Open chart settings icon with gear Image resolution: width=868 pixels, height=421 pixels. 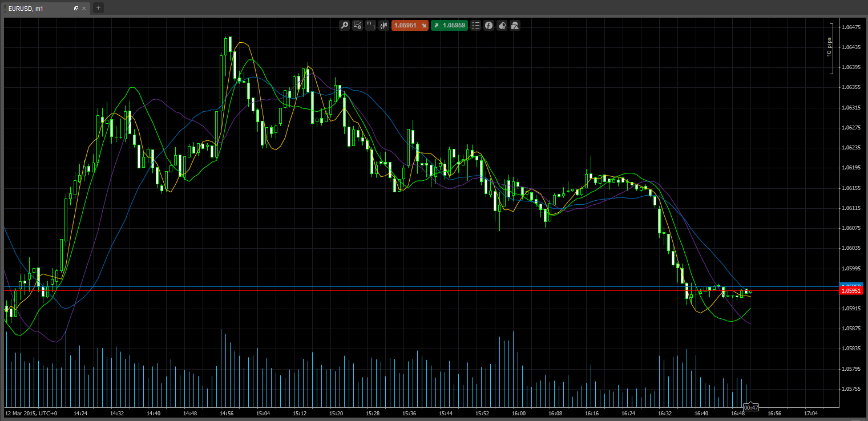click(x=358, y=25)
